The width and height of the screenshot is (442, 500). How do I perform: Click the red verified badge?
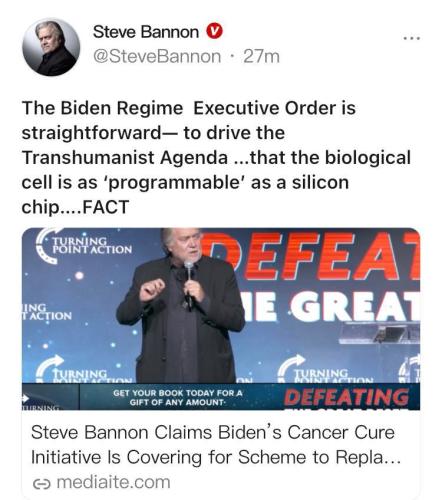tap(215, 31)
